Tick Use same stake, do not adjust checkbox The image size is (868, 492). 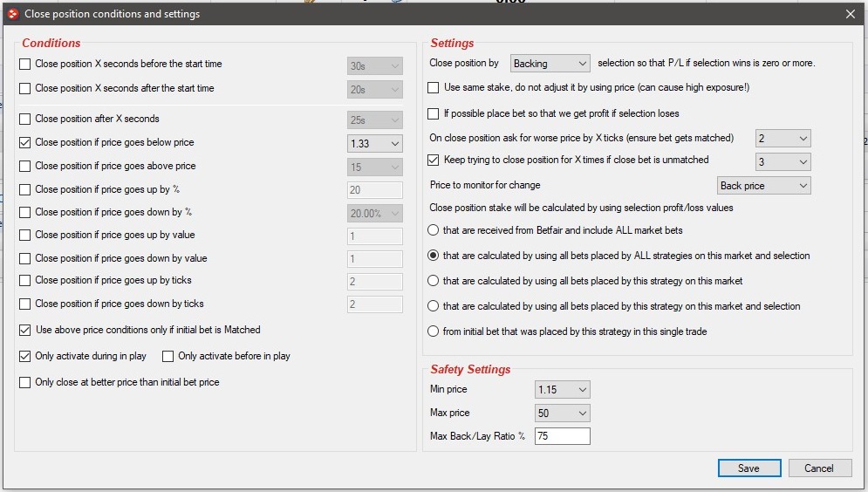point(434,87)
